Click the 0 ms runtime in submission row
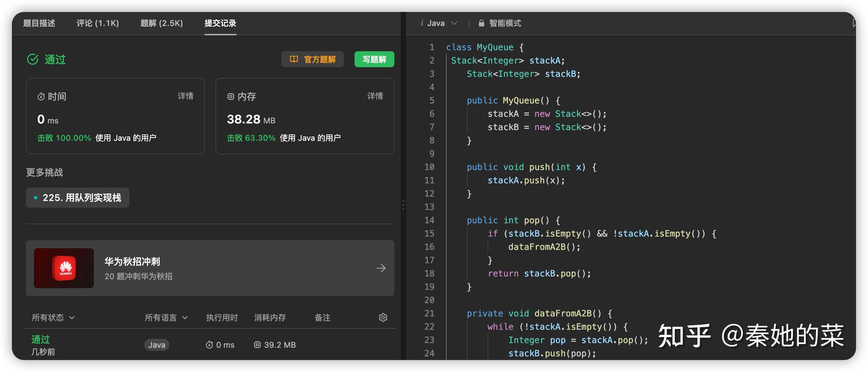Image resolution: width=868 pixels, height=372 pixels. coord(220,345)
